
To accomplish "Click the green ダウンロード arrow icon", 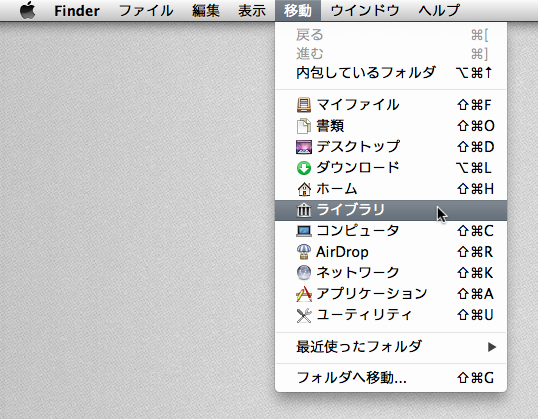I will (304, 168).
